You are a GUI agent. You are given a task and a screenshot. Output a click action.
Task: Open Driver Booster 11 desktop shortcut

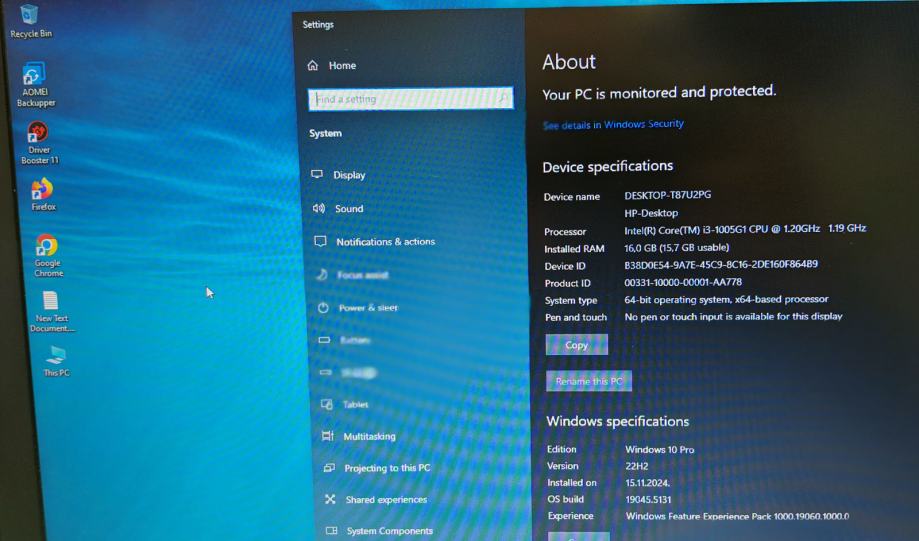39,142
